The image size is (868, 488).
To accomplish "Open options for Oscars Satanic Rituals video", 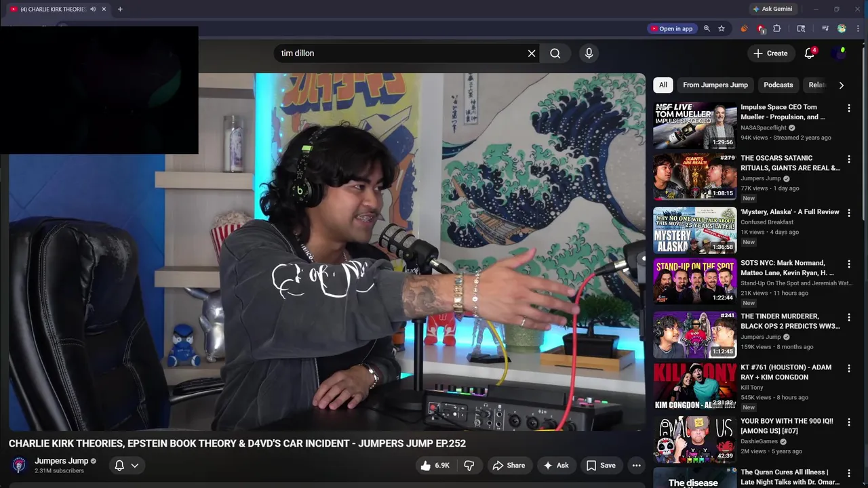I will 848,159.
